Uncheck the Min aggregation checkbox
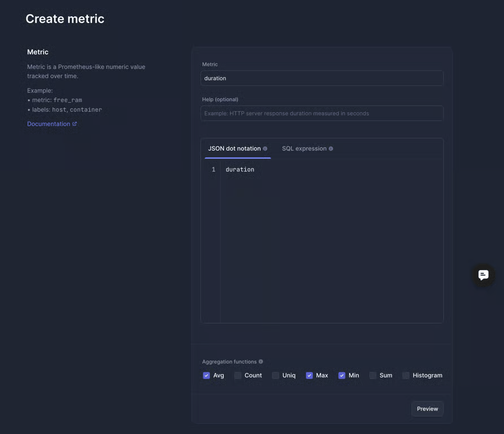The image size is (504, 434). pos(342,375)
